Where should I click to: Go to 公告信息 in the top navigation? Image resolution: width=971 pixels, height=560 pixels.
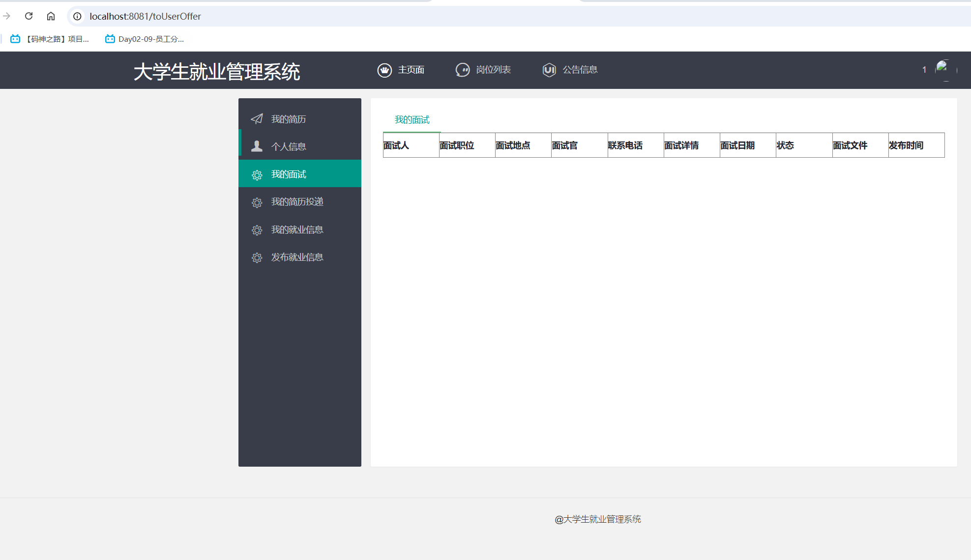[x=580, y=70]
